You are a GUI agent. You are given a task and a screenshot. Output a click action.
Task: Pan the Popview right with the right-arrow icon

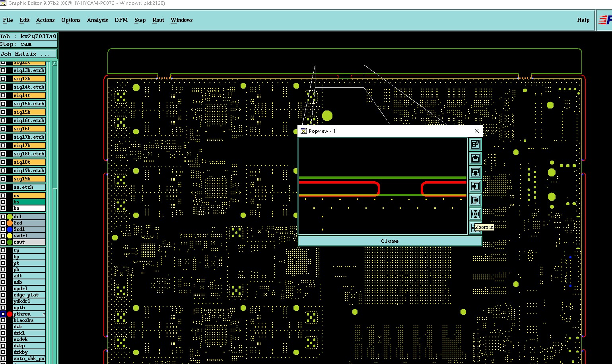click(x=475, y=200)
